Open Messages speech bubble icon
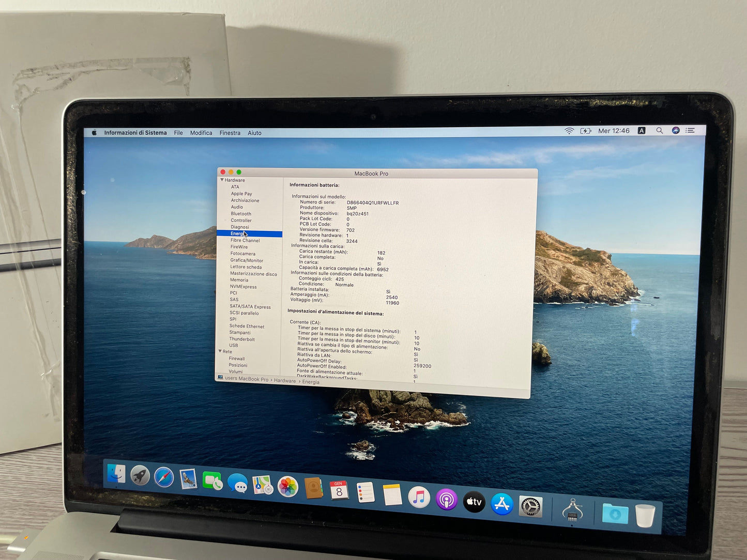 pos(237,484)
